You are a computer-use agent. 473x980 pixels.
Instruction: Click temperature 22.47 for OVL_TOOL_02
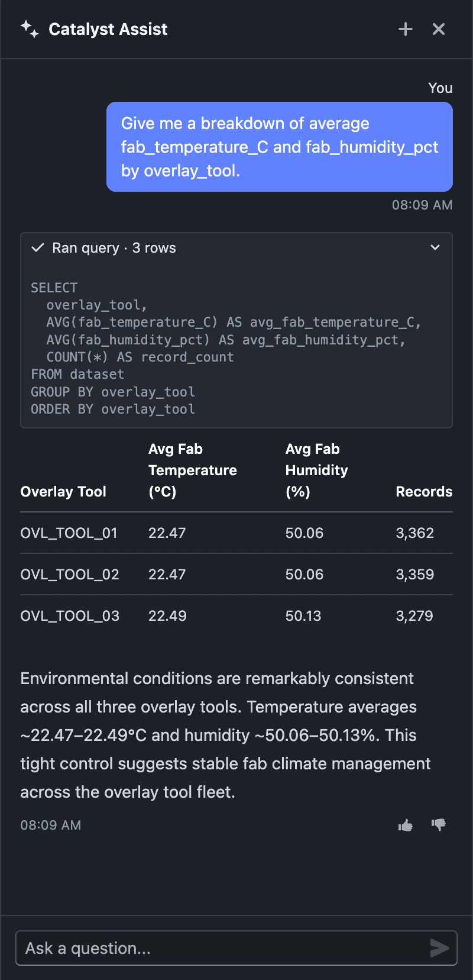click(167, 575)
